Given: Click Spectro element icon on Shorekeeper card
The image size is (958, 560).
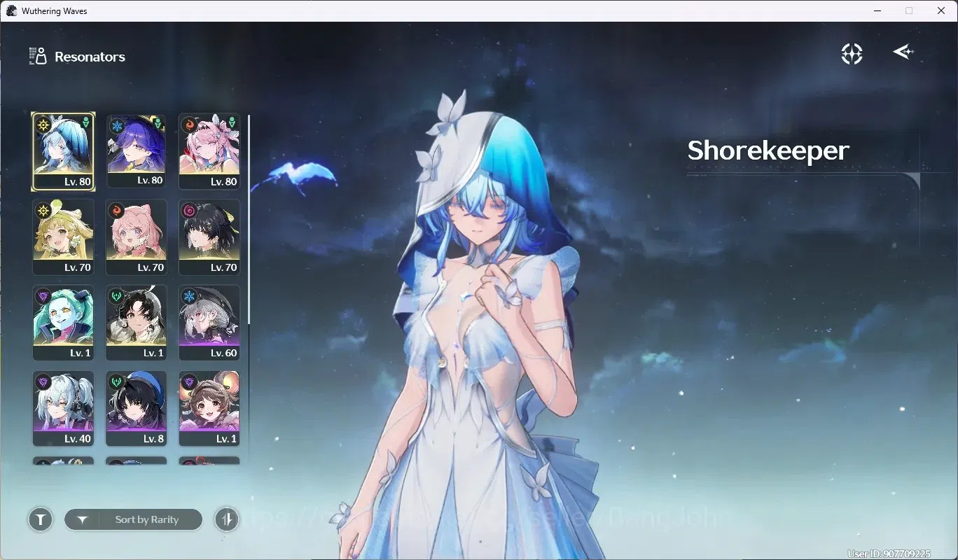Looking at the screenshot, I should [x=43, y=125].
